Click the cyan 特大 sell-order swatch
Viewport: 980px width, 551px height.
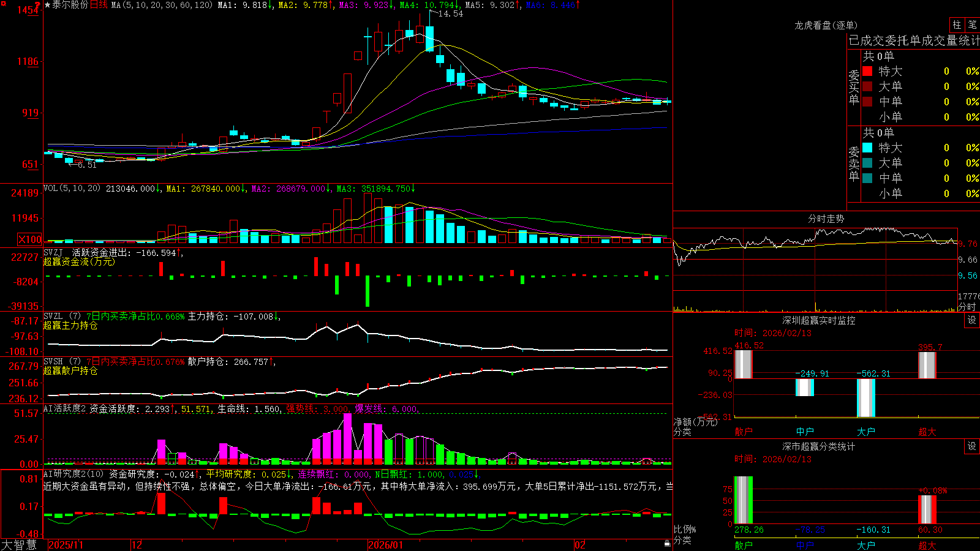(867, 148)
